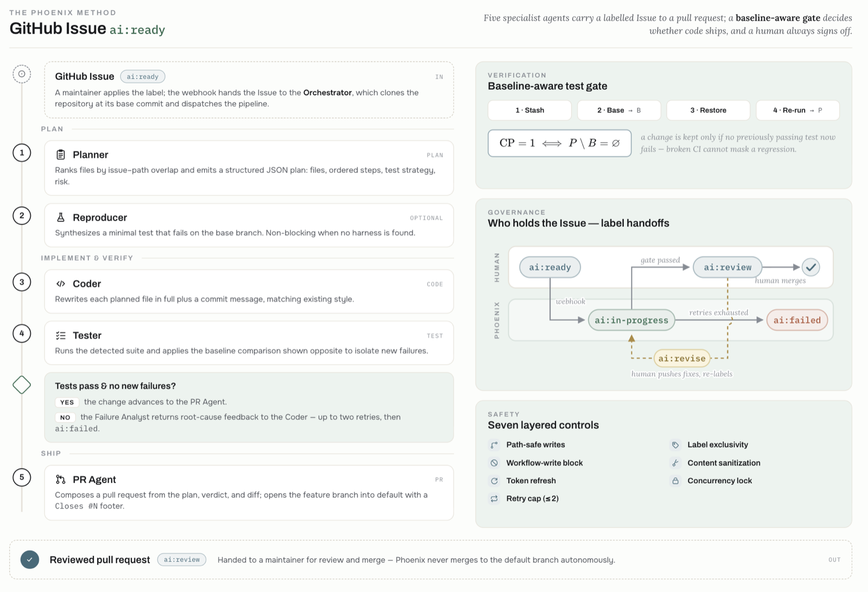This screenshot has height=592, width=868.
Task: Select the 2 · Base → B step
Action: [x=619, y=110]
